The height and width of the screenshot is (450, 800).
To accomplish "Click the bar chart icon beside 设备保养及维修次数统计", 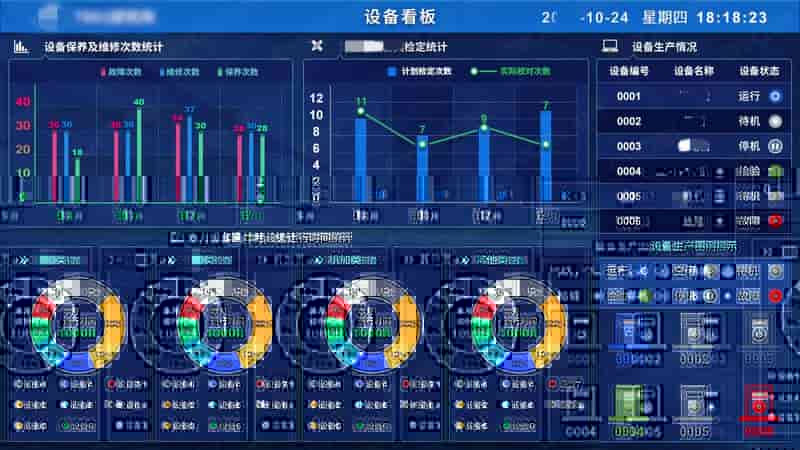I will pos(21,47).
